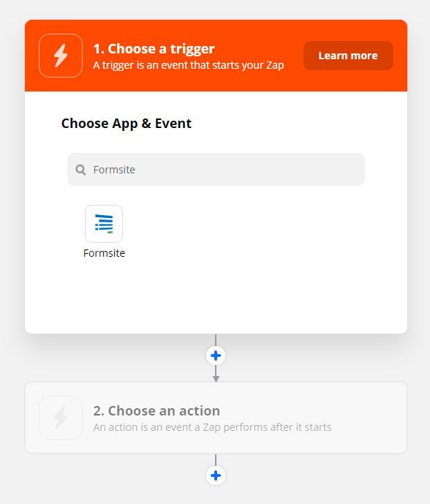Click the search magnifier icon

80,170
